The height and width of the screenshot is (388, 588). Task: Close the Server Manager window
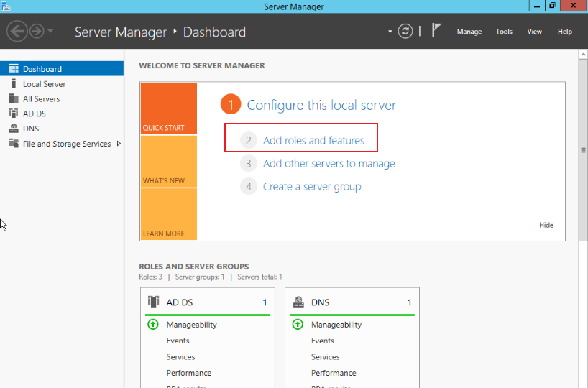[574, 5]
